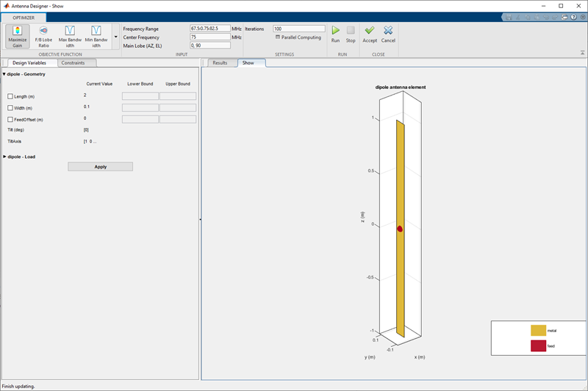This screenshot has height=391, width=588.
Task: Choose the F/B Lobe Ratio objective
Action: 43,36
